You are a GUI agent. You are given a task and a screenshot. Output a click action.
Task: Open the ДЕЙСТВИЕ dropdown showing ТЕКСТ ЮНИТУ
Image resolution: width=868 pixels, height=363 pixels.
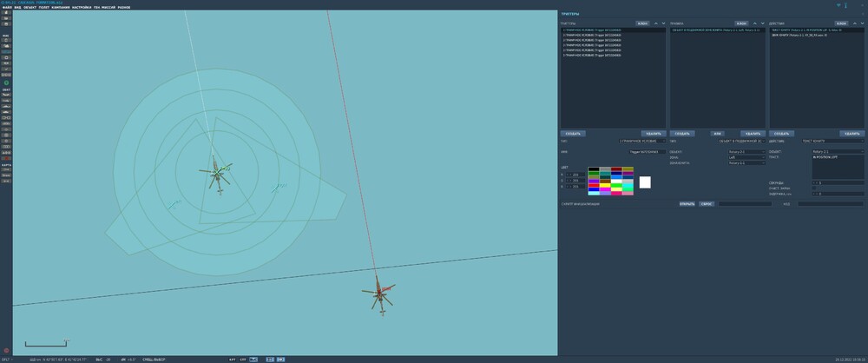tap(832, 142)
